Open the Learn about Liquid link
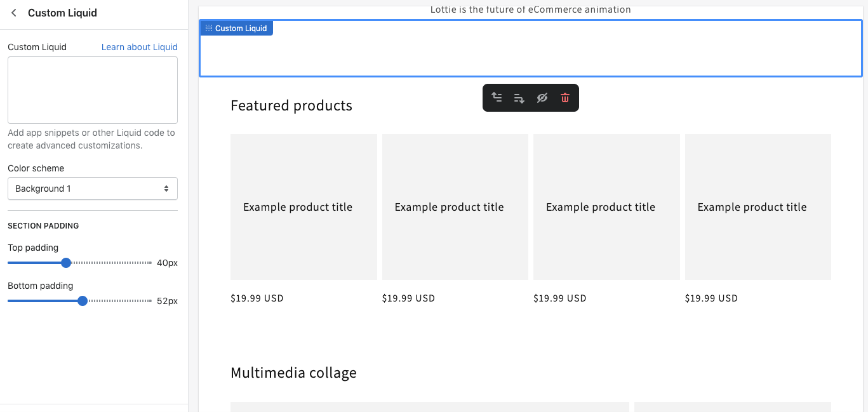 click(x=139, y=46)
